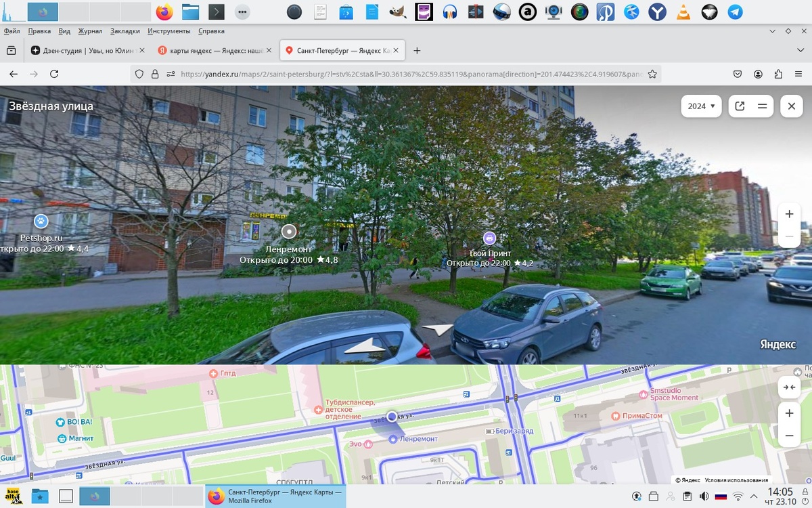This screenshot has width=812, height=508.
Task: Bookmark this page with the star icon
Action: (652, 74)
